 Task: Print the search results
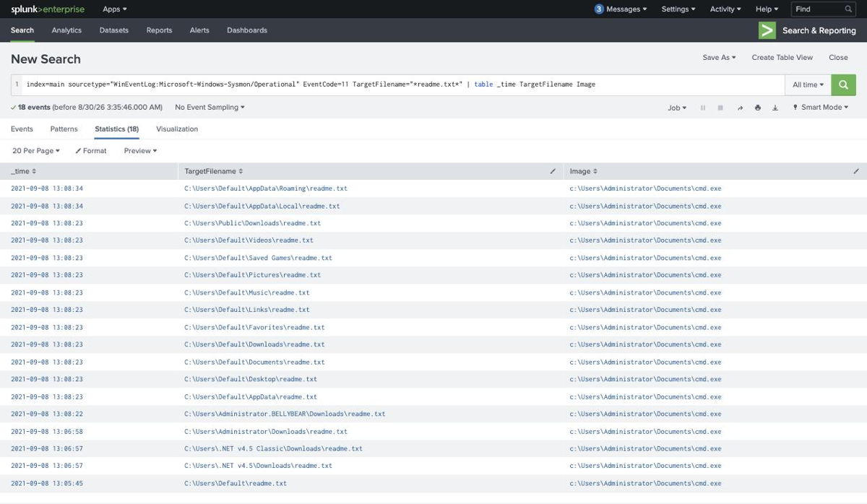coord(757,108)
